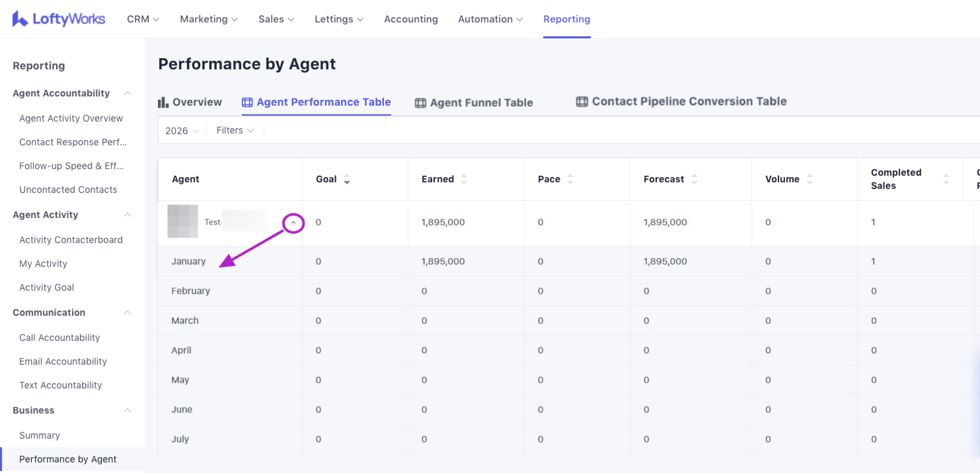
Task: Click the LoftyWorks logo icon
Action: 20,18
